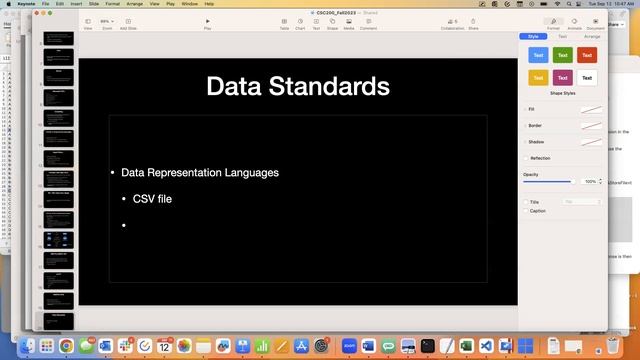This screenshot has width=640, height=360.
Task: Switch to the Arrange tab
Action: click(592, 36)
